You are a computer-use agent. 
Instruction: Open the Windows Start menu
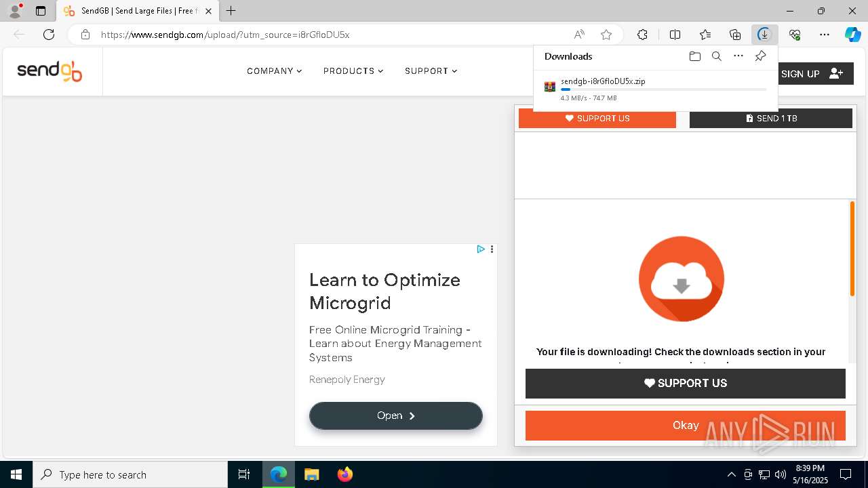point(16,474)
